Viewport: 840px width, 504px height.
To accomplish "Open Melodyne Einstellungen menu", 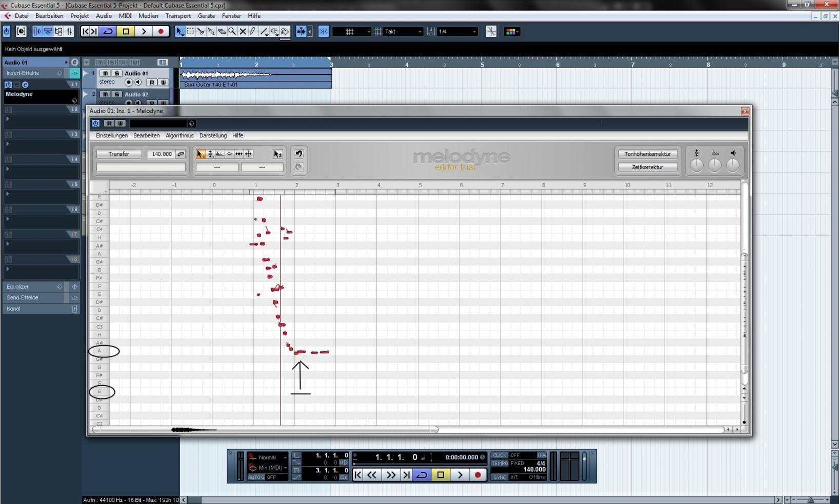I will 112,135.
